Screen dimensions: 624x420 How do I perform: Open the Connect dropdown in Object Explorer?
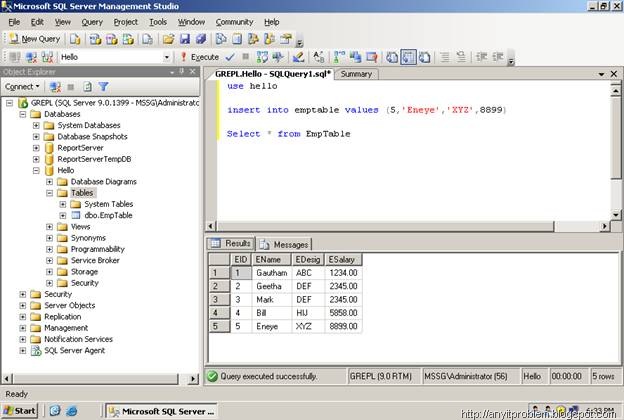point(22,86)
